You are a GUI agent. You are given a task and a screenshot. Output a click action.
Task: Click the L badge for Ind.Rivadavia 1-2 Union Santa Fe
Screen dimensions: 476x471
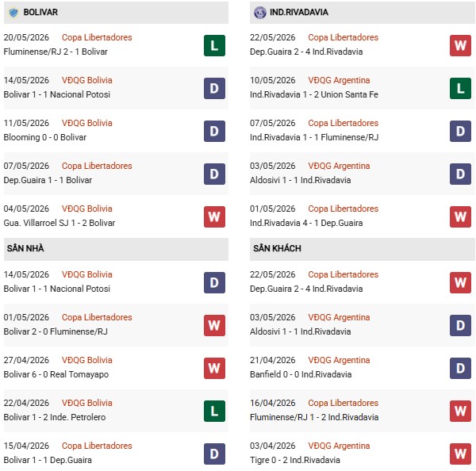460,88
